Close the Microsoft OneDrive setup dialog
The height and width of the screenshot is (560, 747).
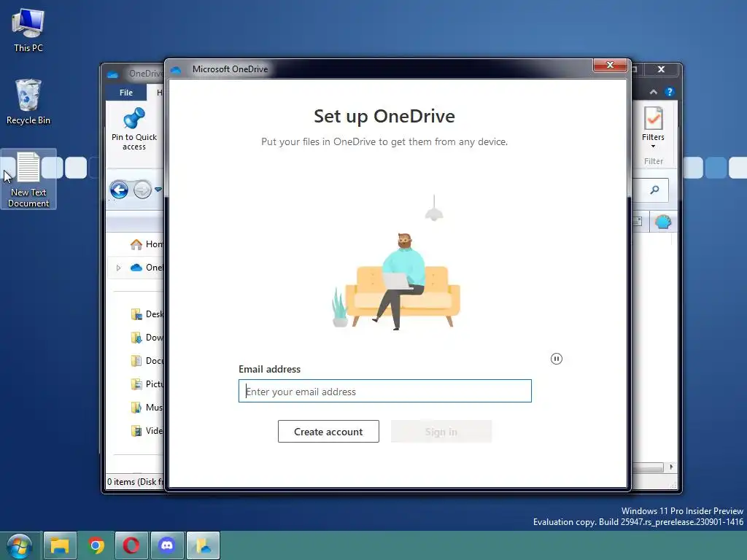(x=610, y=65)
